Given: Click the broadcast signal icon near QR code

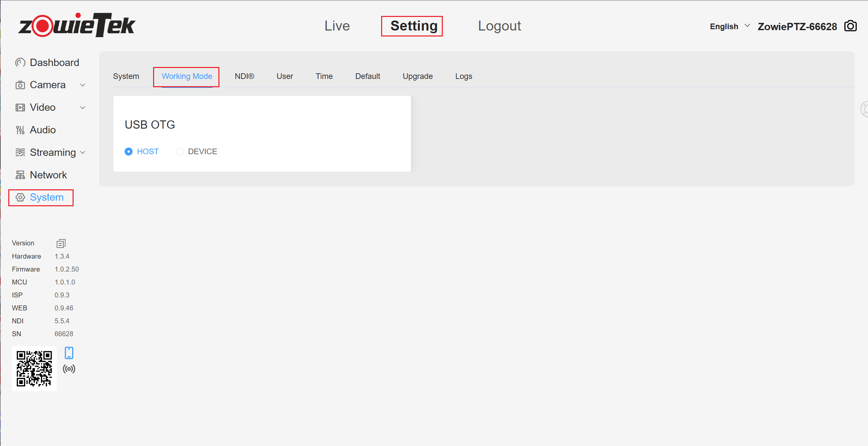Looking at the screenshot, I should point(69,369).
